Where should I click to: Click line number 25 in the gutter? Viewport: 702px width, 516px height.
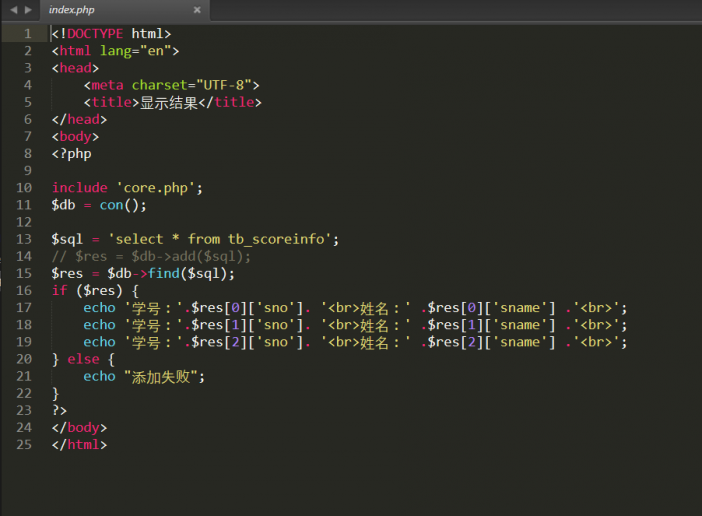pyautogui.click(x=25, y=444)
